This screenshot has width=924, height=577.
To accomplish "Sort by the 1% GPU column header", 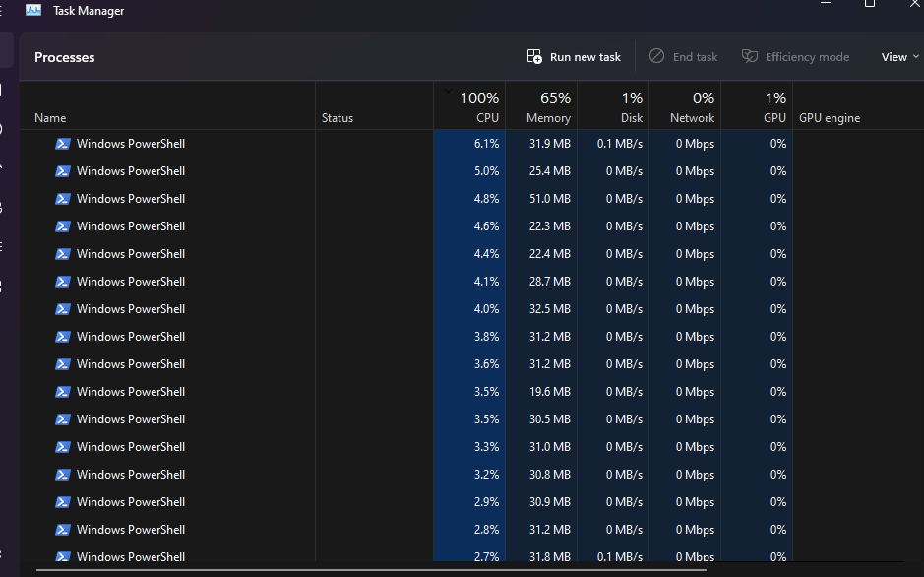I will 758,106.
